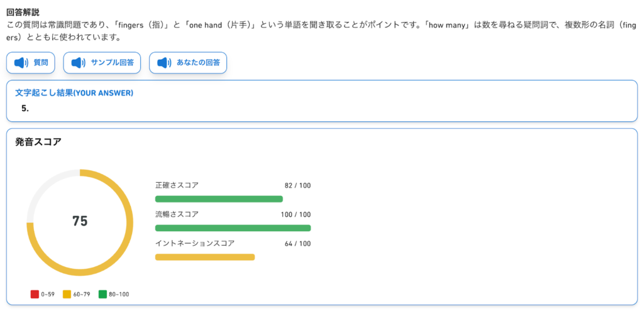This screenshot has height=311, width=644.
Task: Click the overall score 75 in circle
Action: click(x=80, y=221)
